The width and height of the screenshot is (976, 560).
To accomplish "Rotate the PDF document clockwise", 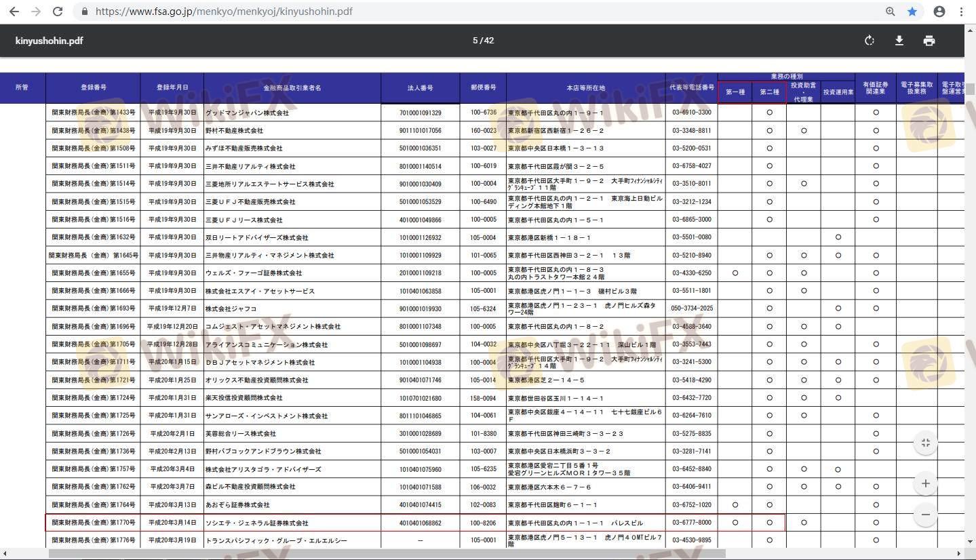I will [870, 41].
